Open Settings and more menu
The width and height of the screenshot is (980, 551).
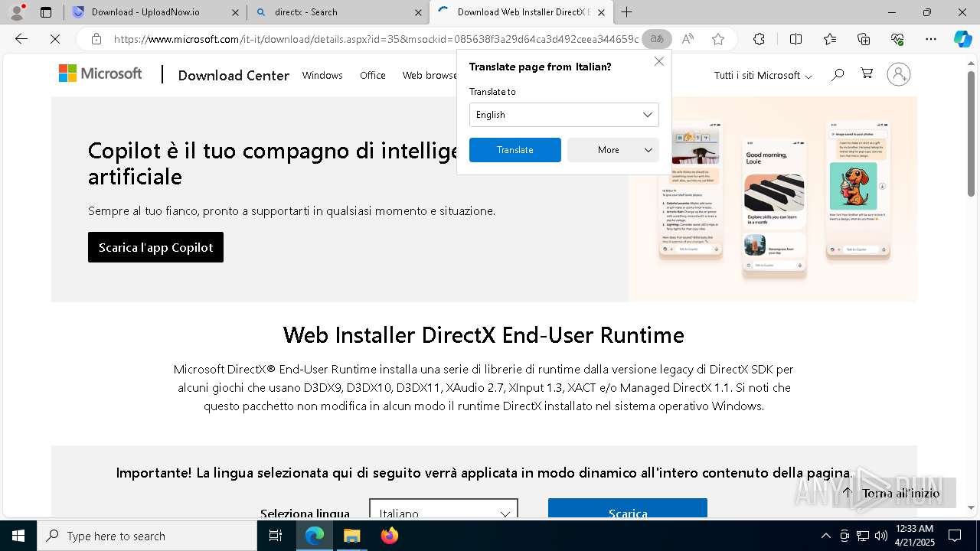pos(931,39)
